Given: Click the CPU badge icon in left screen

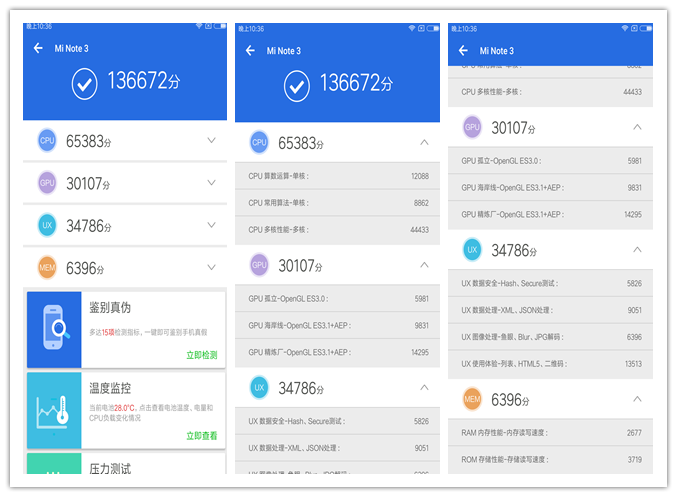Looking at the screenshot, I should (47, 140).
